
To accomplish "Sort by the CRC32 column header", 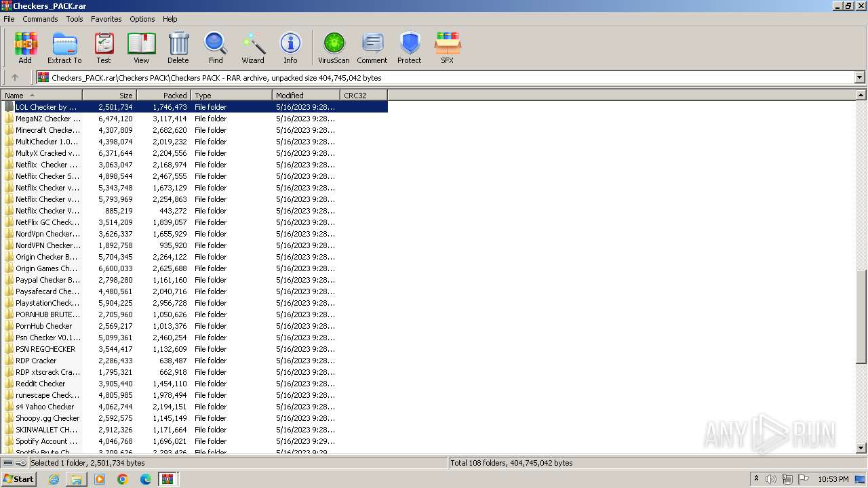I will pyautogui.click(x=364, y=96).
